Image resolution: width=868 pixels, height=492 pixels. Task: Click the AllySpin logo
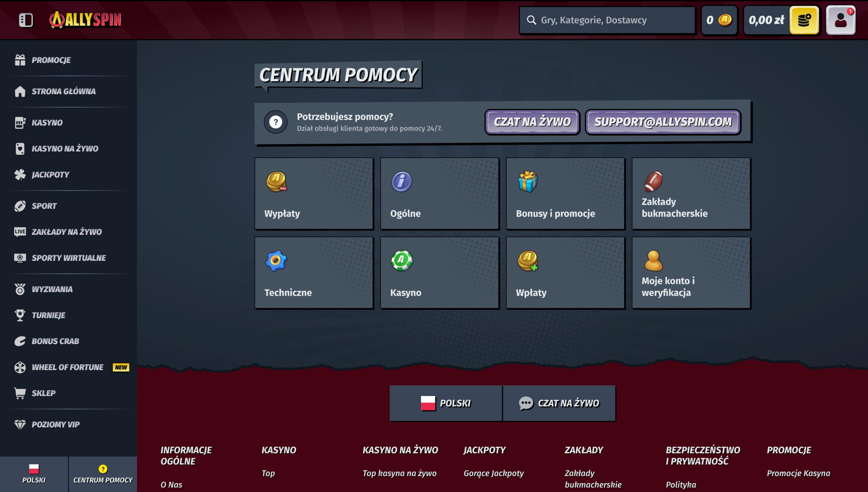click(85, 20)
